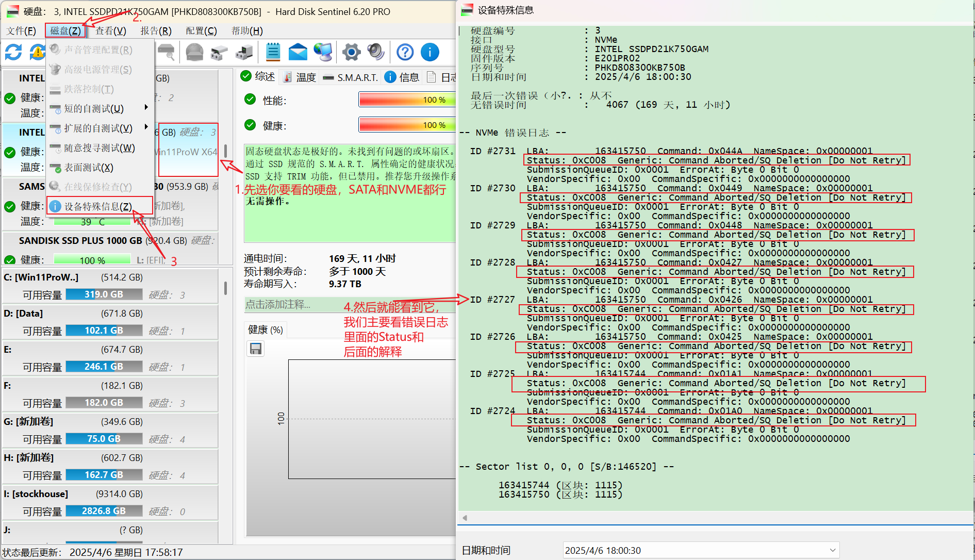
Task: Switch to the 综述 tab
Action: [x=258, y=77]
